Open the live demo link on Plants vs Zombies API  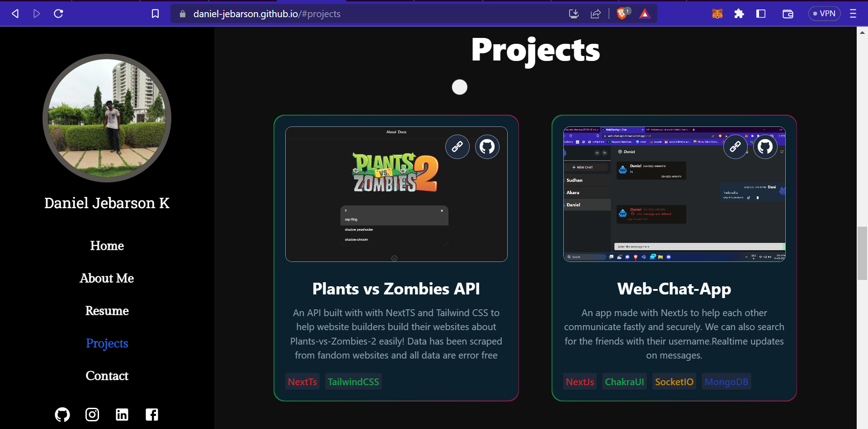pyautogui.click(x=458, y=147)
